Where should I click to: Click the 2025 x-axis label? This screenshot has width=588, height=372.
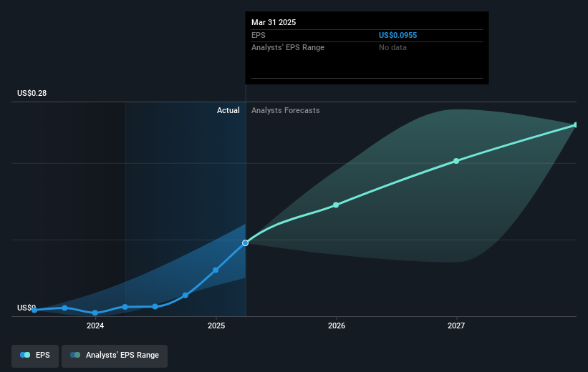[x=216, y=325]
